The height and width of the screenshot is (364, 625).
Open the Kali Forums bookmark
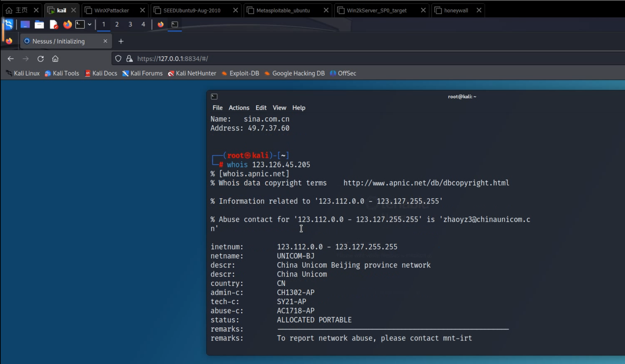142,73
